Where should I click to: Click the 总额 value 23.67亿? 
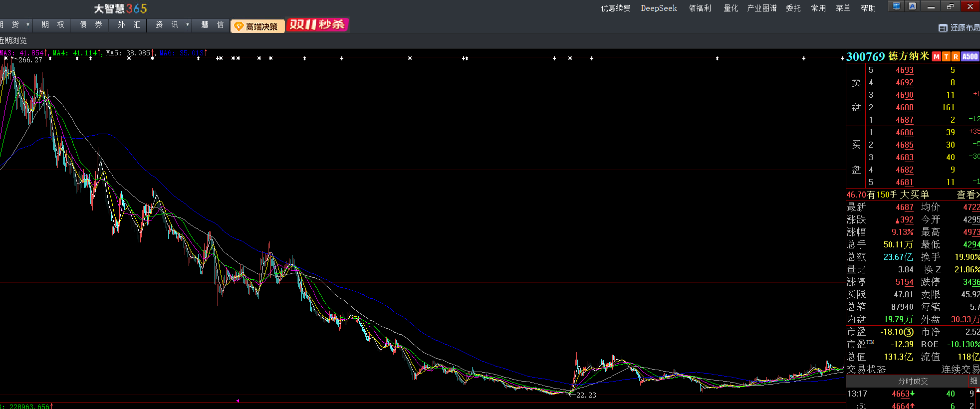click(898, 257)
